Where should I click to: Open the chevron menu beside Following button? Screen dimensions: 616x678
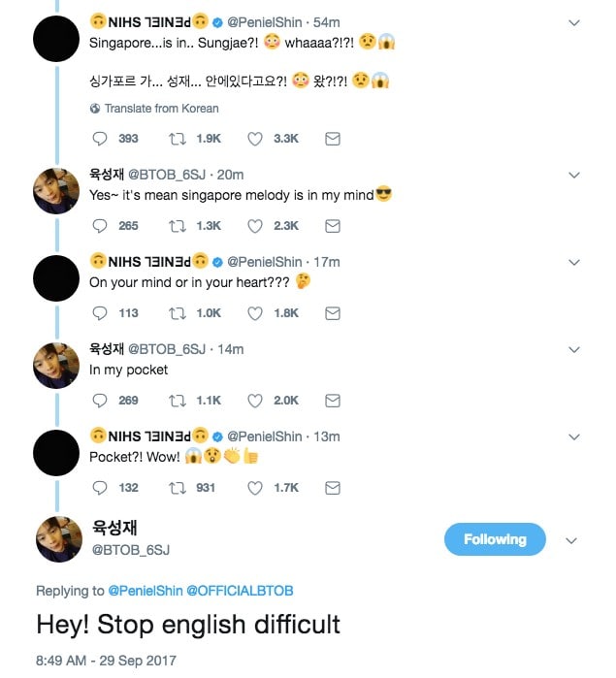(571, 541)
